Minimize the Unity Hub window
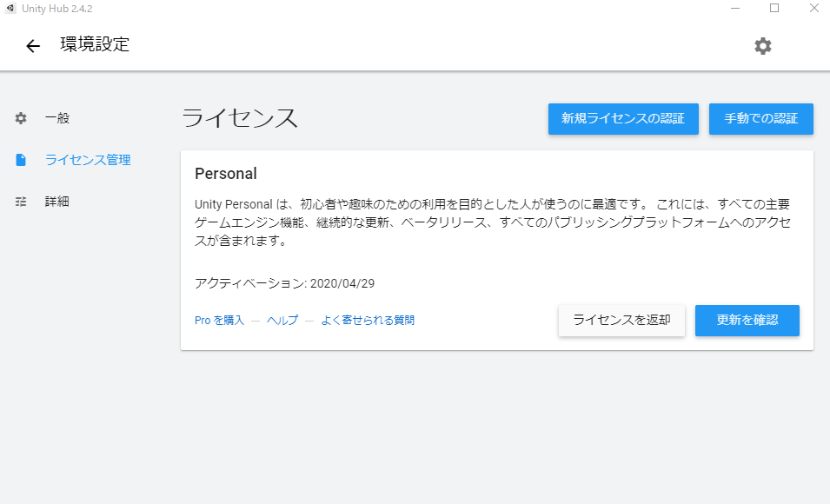 pos(735,9)
